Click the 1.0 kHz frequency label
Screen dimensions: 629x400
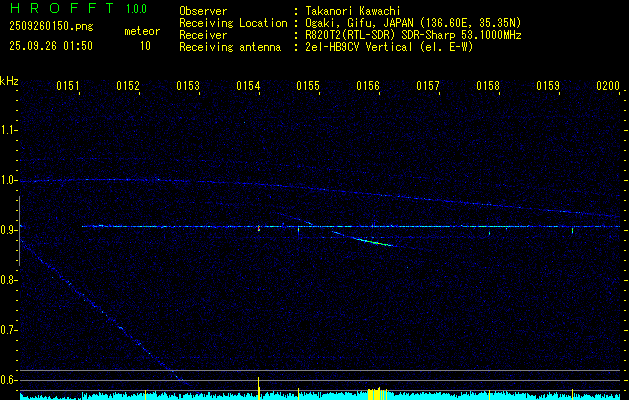[x=8, y=180]
